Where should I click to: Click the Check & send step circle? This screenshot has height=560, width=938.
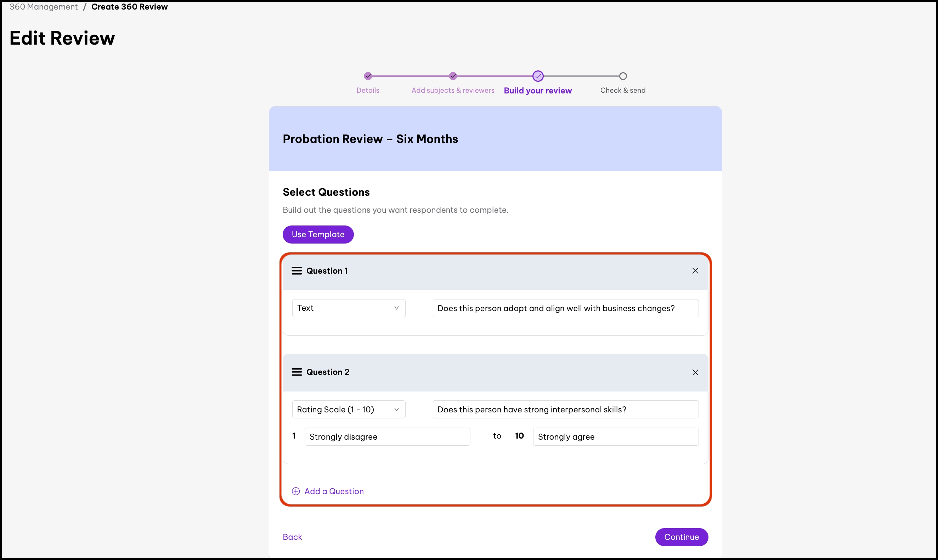pos(623,76)
